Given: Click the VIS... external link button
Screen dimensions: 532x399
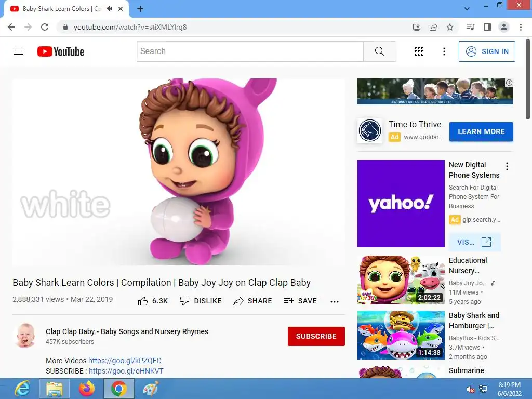Looking at the screenshot, I should pyautogui.click(x=474, y=242).
